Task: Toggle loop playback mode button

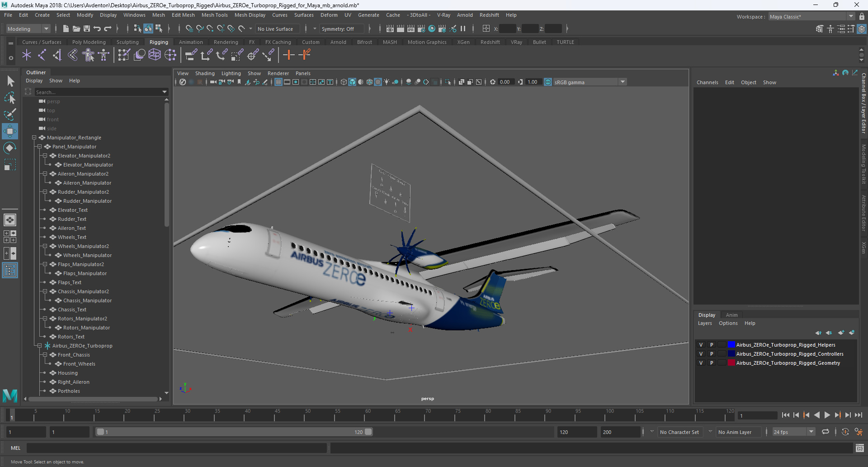Action: [x=826, y=432]
